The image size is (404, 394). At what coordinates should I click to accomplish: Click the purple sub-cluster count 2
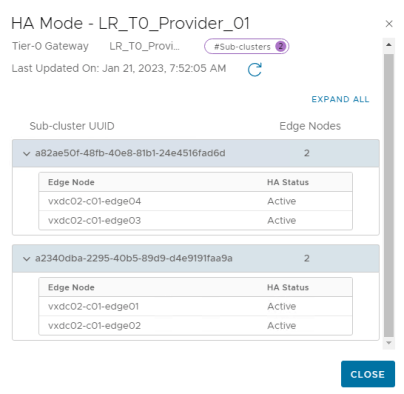pos(281,46)
